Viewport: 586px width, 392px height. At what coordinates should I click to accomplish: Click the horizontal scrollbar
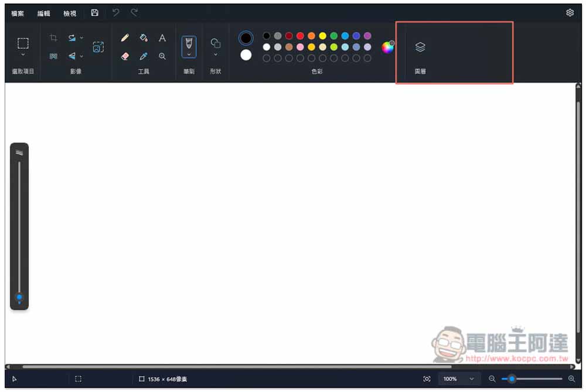[237, 367]
